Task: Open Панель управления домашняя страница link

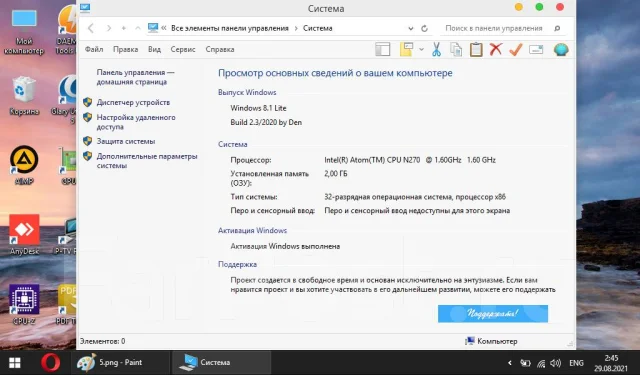Action: (136, 77)
